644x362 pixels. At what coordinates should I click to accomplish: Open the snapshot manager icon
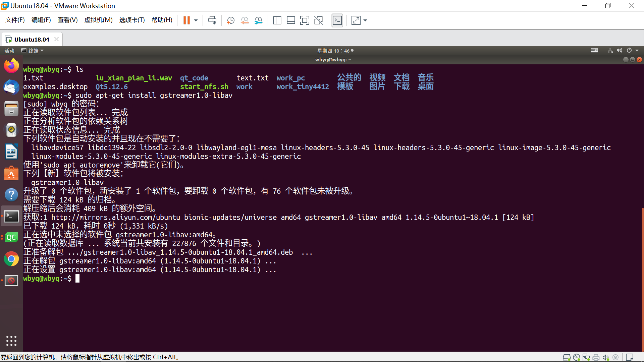pyautogui.click(x=258, y=20)
